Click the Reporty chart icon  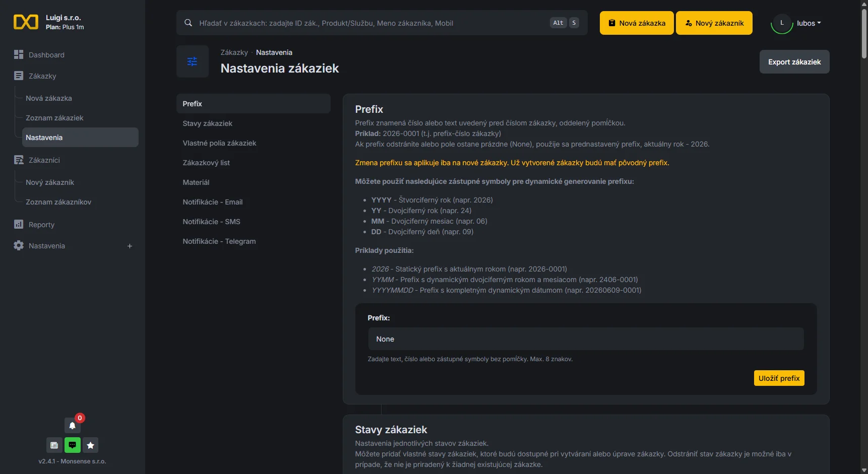[x=19, y=224]
